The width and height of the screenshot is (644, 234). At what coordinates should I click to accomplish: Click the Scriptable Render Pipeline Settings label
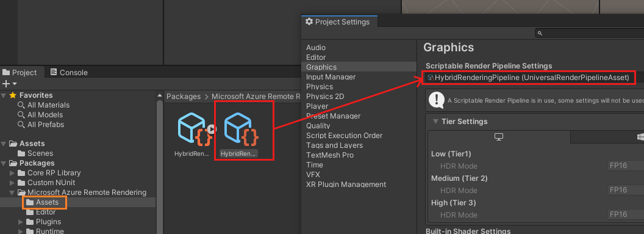(x=488, y=66)
